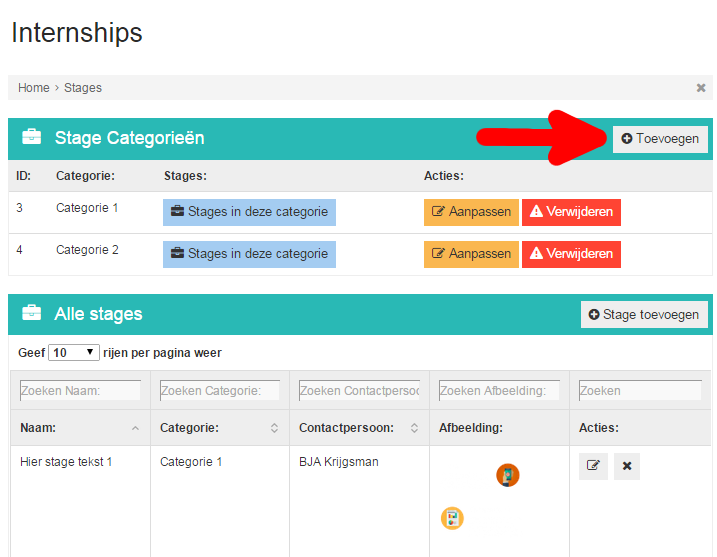717x557 pixels.
Task: Focus the Zoeken Categorie search field
Action: coord(219,391)
